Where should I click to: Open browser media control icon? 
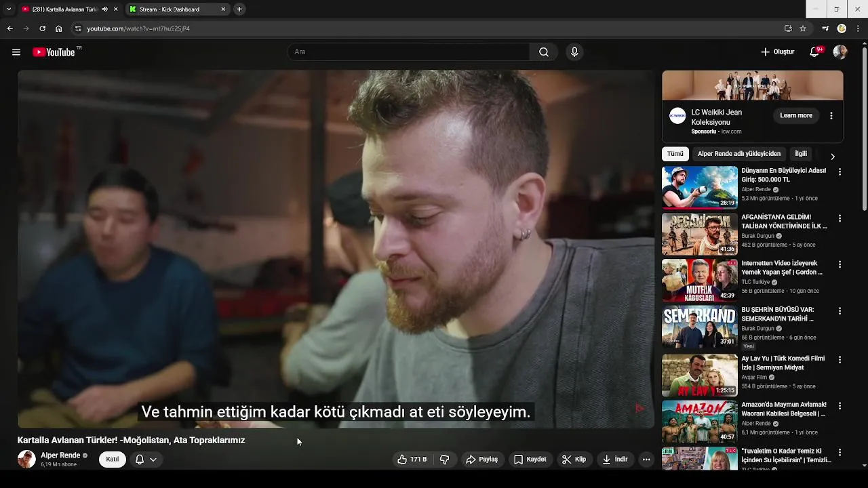(x=825, y=28)
